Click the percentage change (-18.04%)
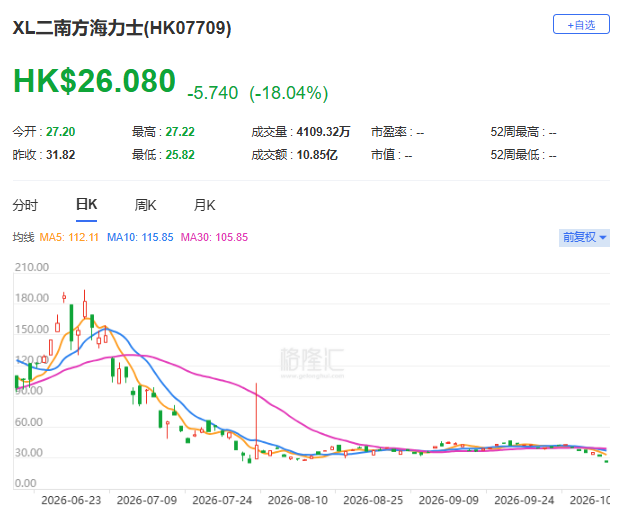This screenshot has height=510, width=635. pyautogui.click(x=289, y=93)
